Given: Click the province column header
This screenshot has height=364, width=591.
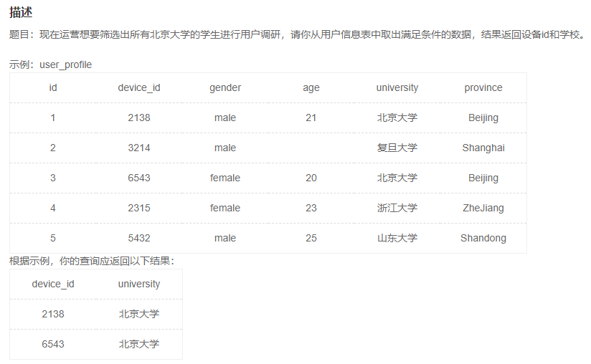Looking at the screenshot, I should 483,87.
